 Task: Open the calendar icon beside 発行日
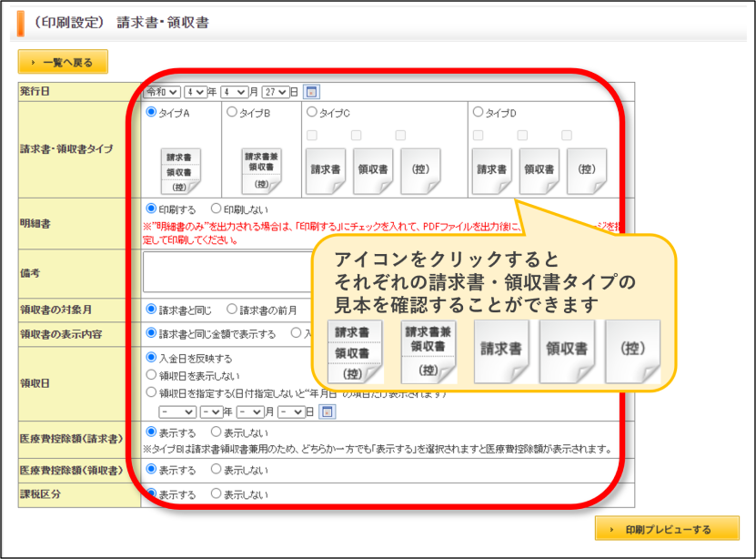tap(311, 92)
